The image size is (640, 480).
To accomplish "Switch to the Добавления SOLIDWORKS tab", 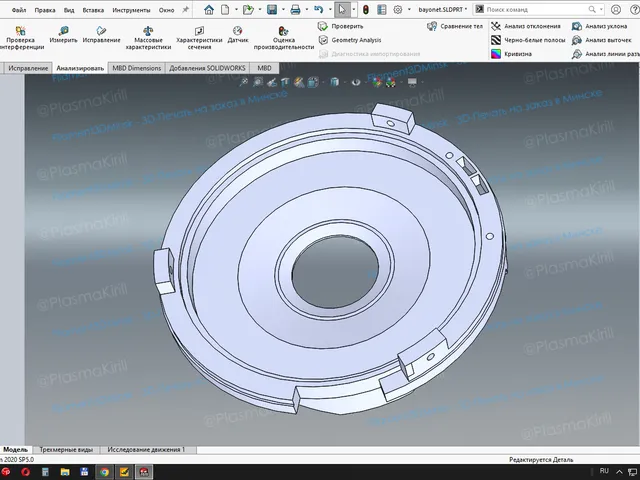I will click(x=207, y=68).
